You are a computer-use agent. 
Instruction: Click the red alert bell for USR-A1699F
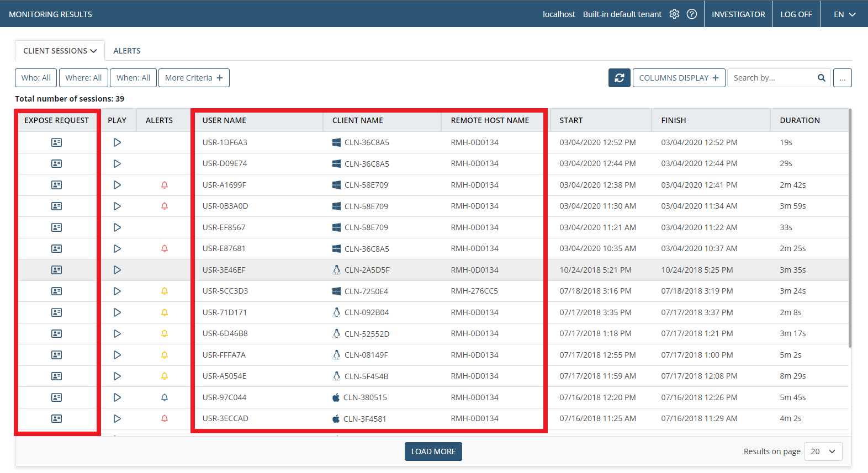tap(164, 185)
